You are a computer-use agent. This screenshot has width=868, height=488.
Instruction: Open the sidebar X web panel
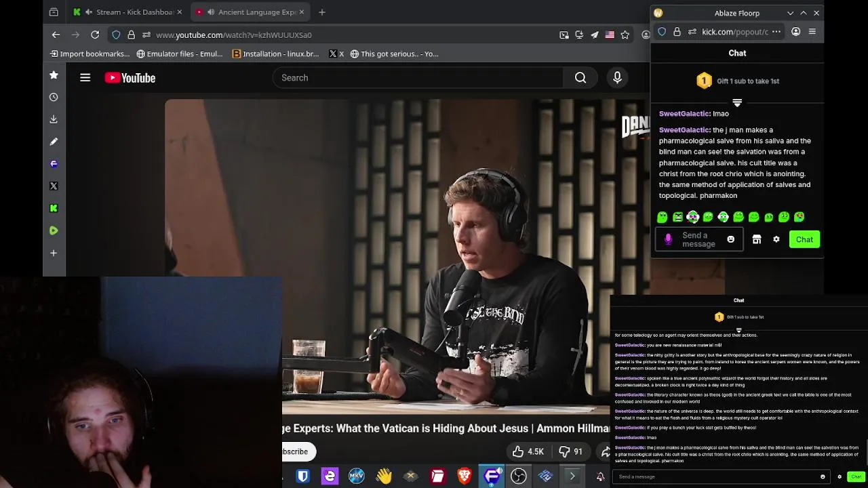(x=54, y=186)
